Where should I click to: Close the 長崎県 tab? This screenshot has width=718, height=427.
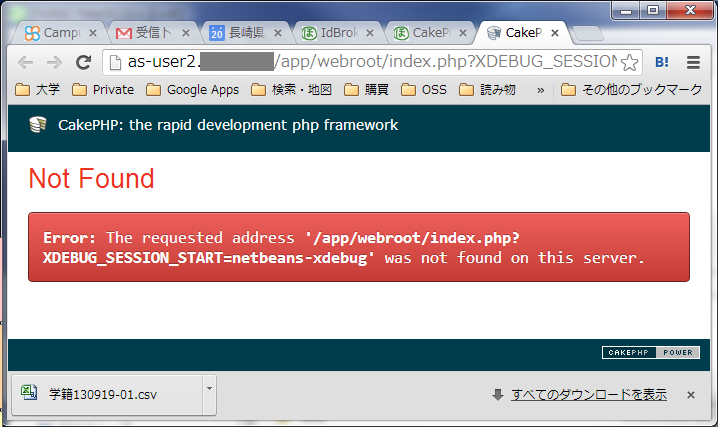(x=278, y=33)
